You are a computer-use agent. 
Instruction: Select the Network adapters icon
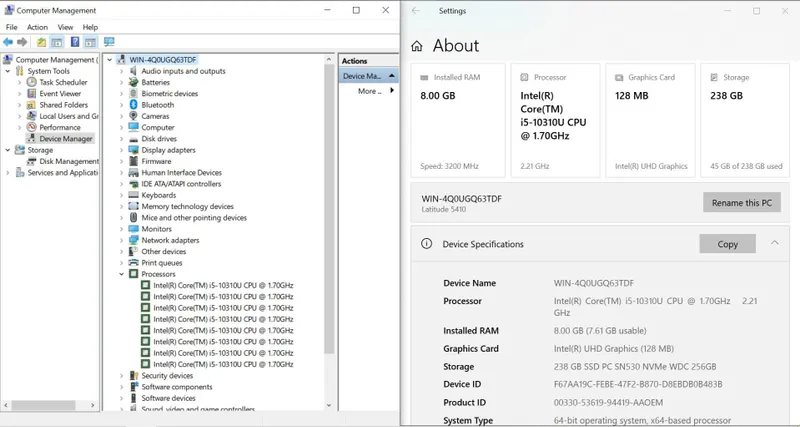coord(133,240)
